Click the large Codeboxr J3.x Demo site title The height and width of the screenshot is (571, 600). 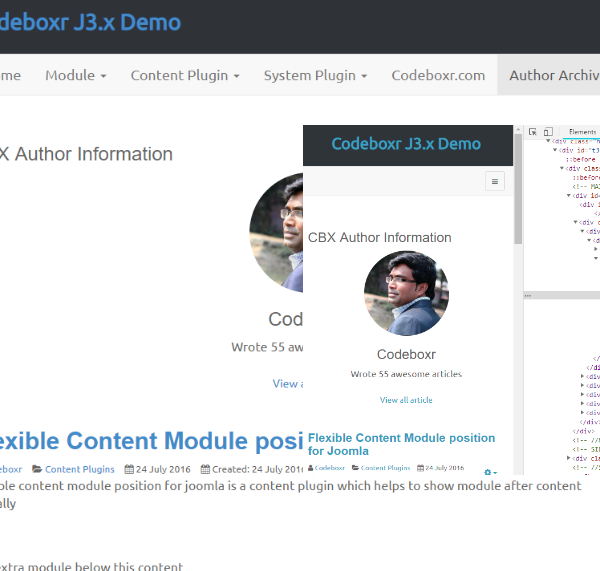[x=90, y=22]
